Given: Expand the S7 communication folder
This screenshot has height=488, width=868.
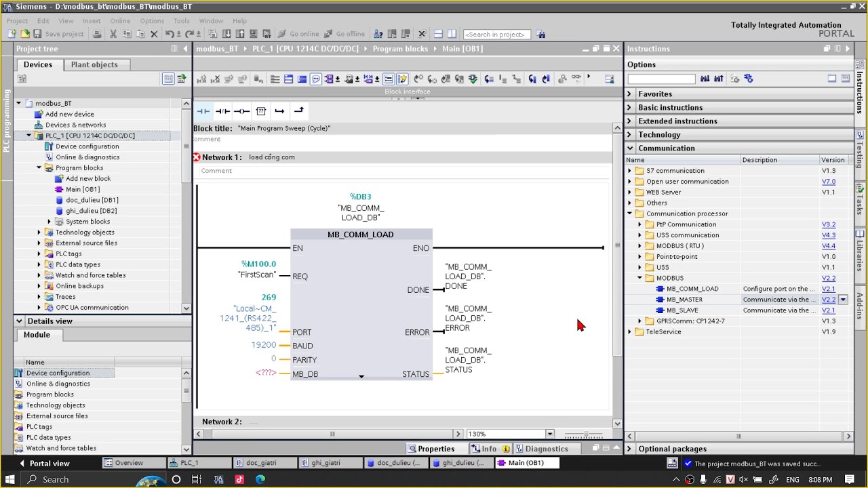Looking at the screenshot, I should tap(629, 171).
